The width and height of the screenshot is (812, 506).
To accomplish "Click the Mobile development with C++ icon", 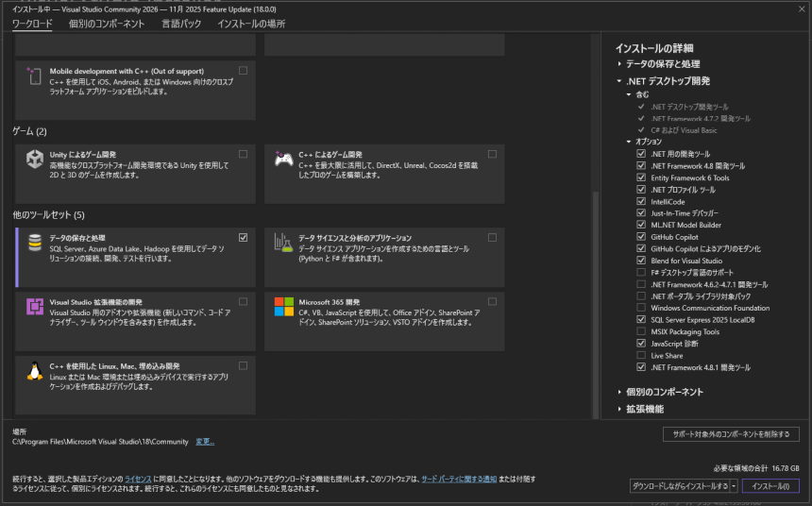I will tap(35, 76).
